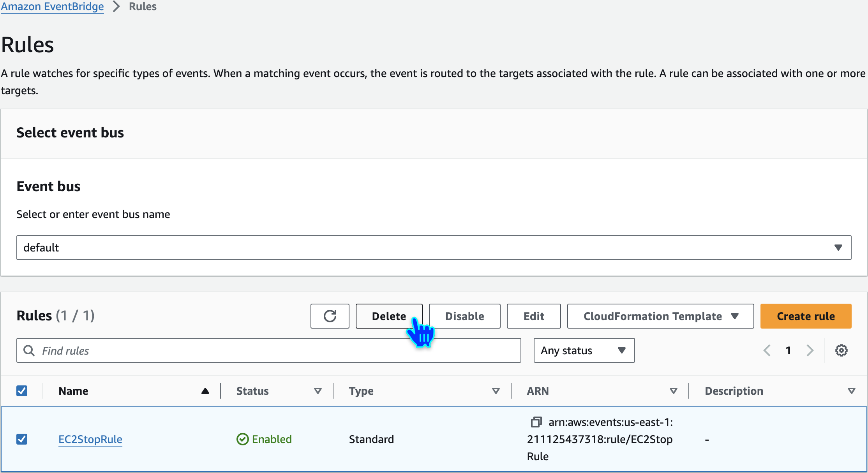The width and height of the screenshot is (868, 473).
Task: Uncheck the EC2StopRule row checkbox
Action: coord(22,439)
